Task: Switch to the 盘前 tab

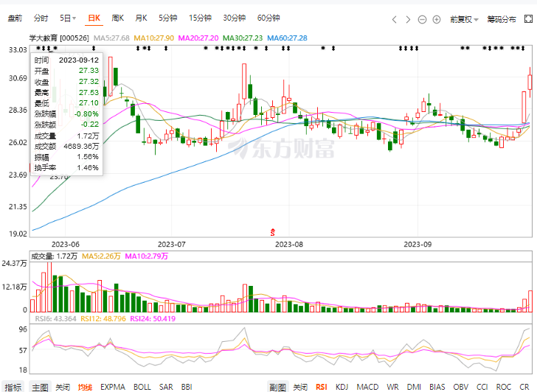Action: coord(15,18)
